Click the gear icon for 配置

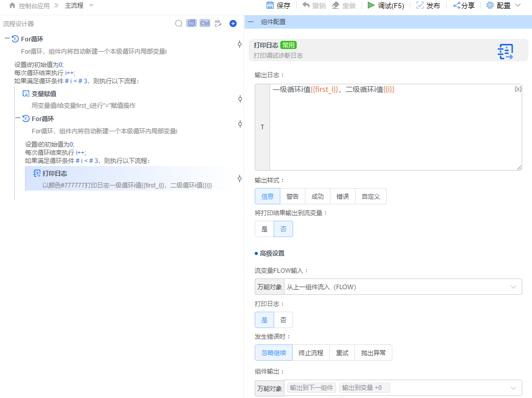point(490,5)
